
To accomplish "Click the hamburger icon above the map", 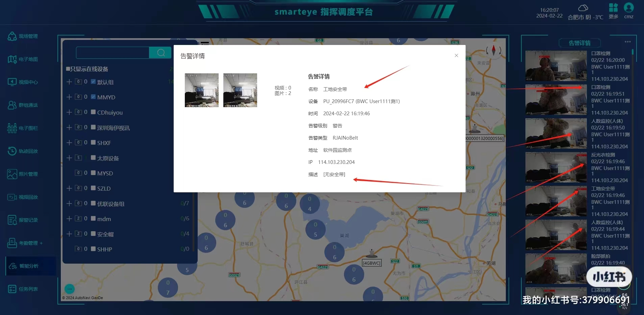I will click(x=205, y=43).
